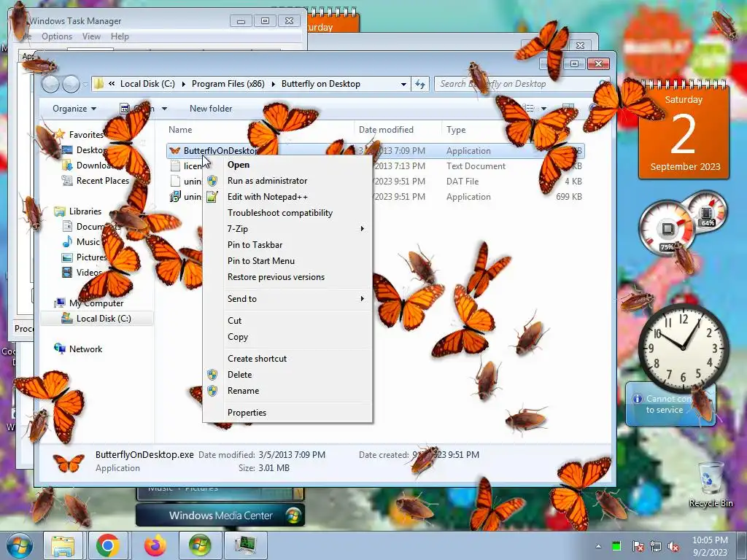Click the New folder button
This screenshot has width=747, height=560.
211,109
